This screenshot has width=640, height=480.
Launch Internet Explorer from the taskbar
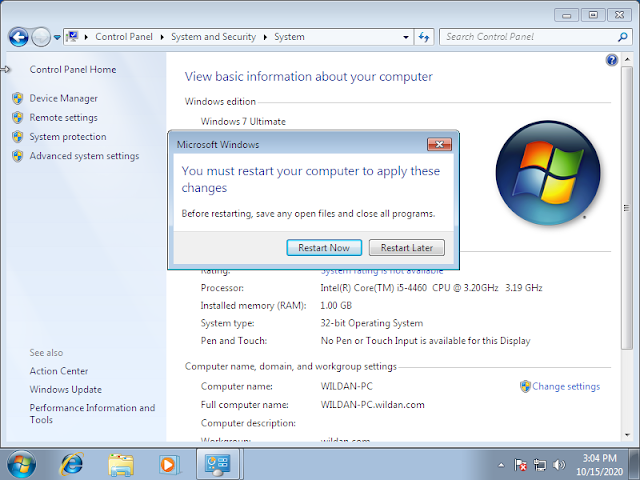(72, 464)
